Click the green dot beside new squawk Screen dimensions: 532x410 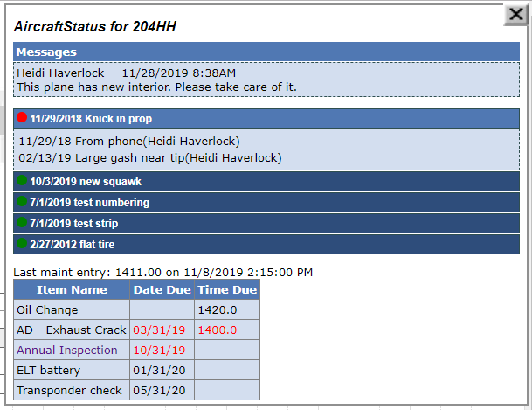coord(22,180)
